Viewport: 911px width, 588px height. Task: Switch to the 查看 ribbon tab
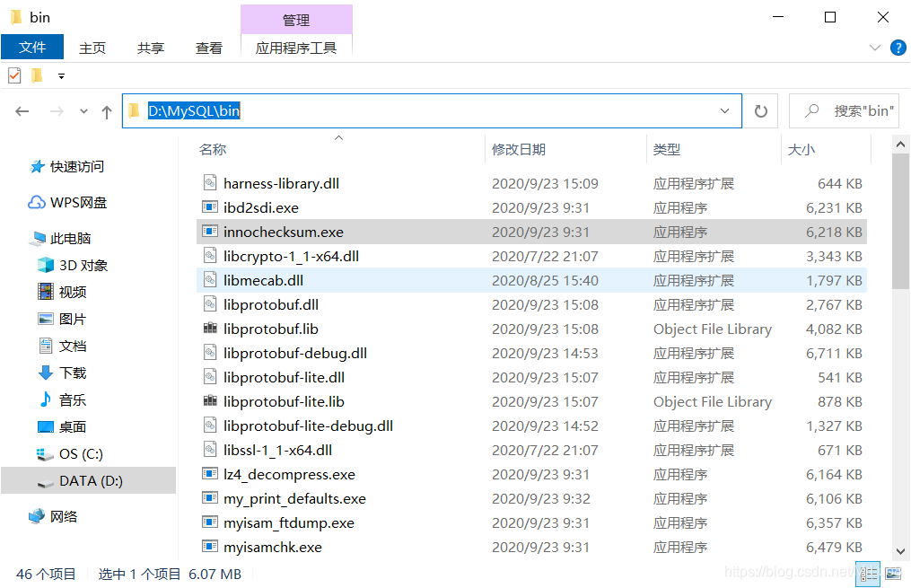(x=208, y=48)
